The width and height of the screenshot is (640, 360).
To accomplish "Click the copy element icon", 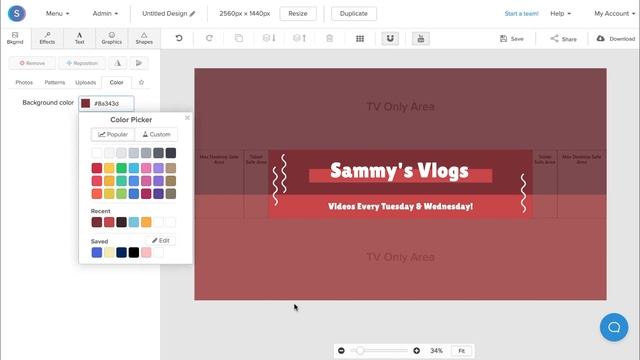I will point(239,38).
